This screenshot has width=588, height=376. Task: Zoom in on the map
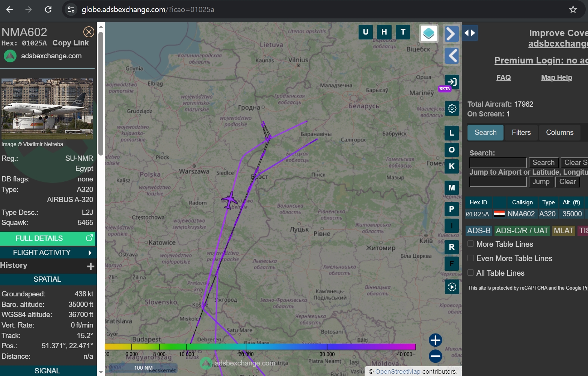435,340
